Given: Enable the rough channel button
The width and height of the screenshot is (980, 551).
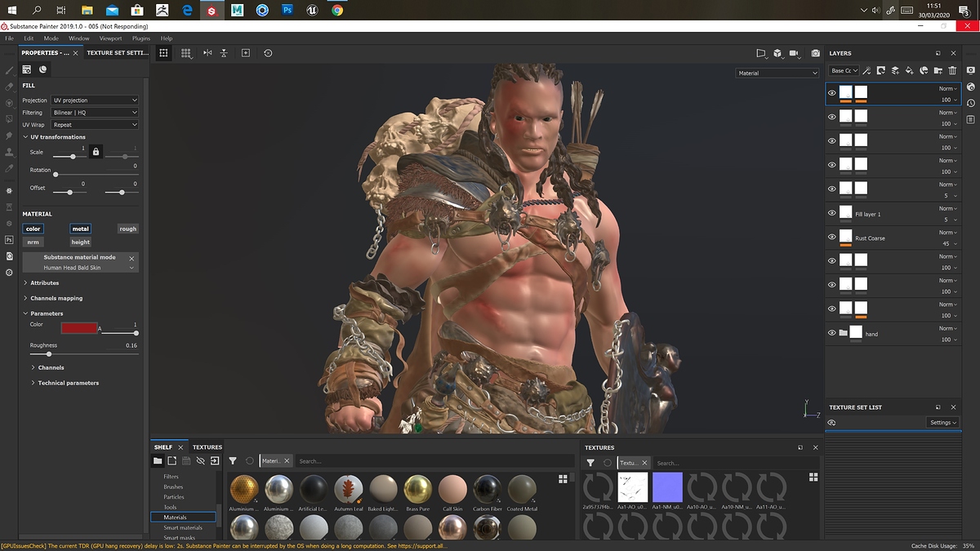Looking at the screenshot, I should pos(128,229).
